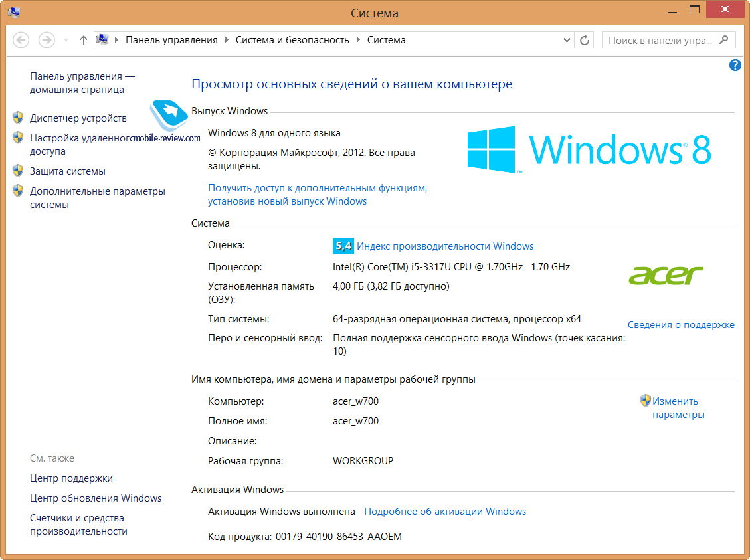
Task: Click the up one level arrow
Action: (x=83, y=40)
